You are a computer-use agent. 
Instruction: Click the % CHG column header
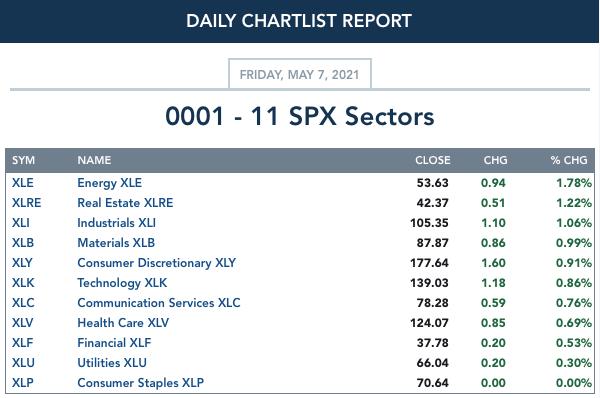pyautogui.click(x=569, y=160)
